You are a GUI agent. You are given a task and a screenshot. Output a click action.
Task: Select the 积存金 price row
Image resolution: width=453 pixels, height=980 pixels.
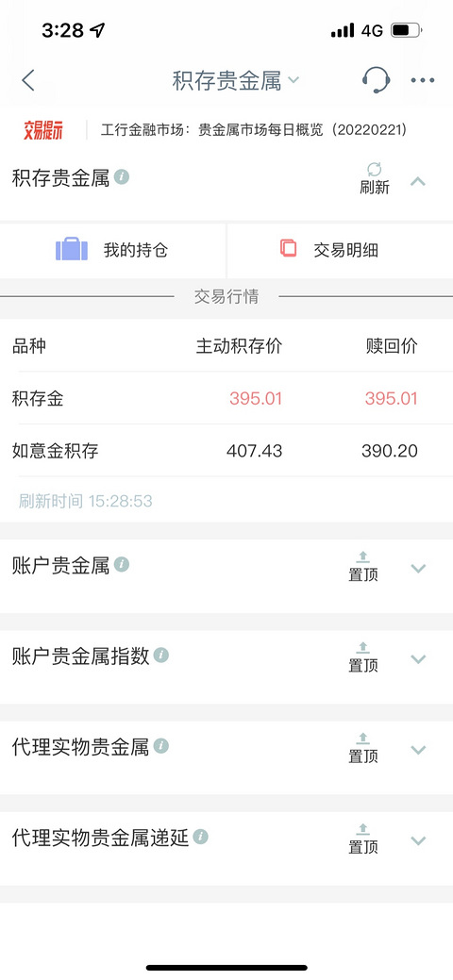(x=226, y=398)
